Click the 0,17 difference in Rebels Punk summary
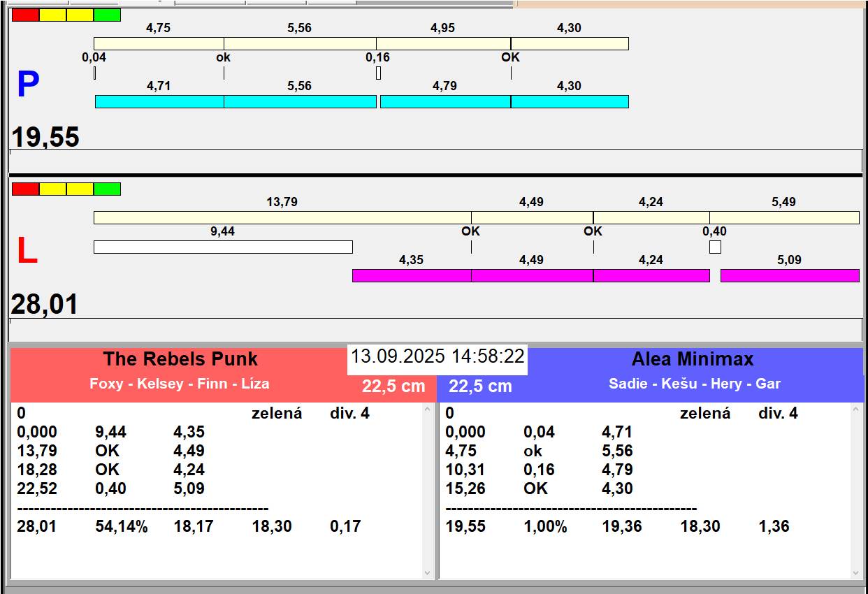Viewport: 868px width, 594px height. pyautogui.click(x=345, y=527)
